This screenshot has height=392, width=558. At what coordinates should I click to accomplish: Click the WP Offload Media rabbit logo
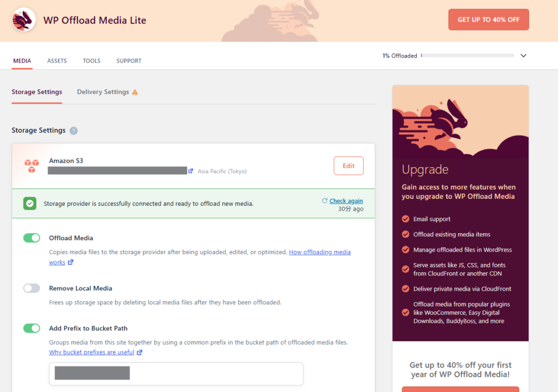[x=23, y=20]
